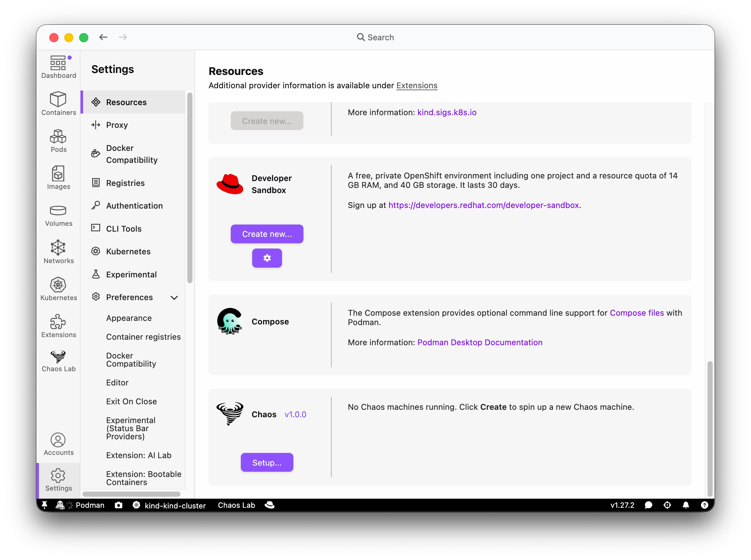
Task: Open troubleshooting crosshair icon in status bar
Action: coord(667,505)
